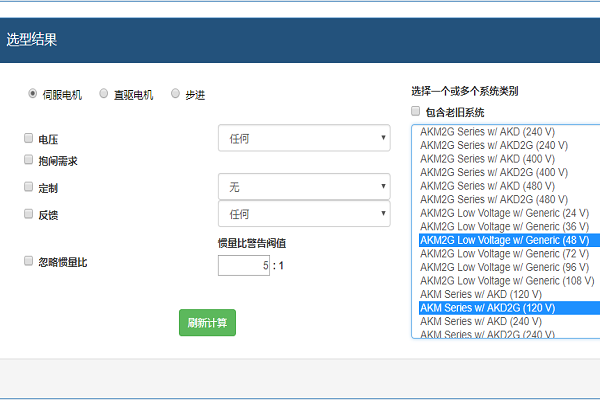The height and width of the screenshot is (400, 600).
Task: Select the 伺服电机 radio button
Action: (x=33, y=93)
